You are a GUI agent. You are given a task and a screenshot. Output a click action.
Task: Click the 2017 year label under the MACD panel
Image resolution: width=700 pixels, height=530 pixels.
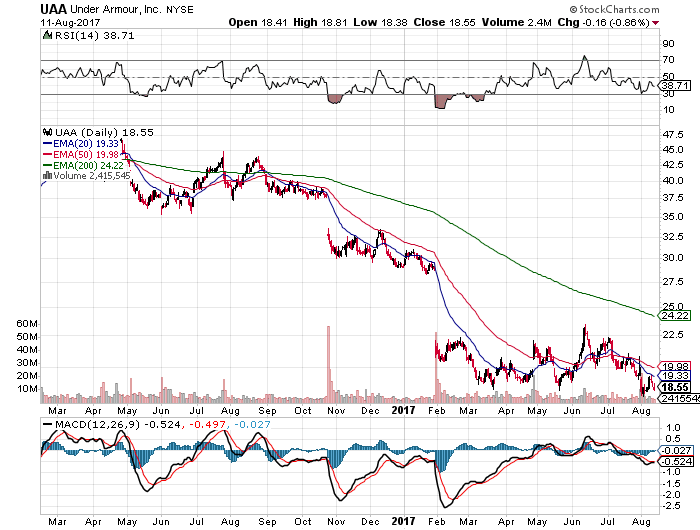pyautogui.click(x=403, y=521)
